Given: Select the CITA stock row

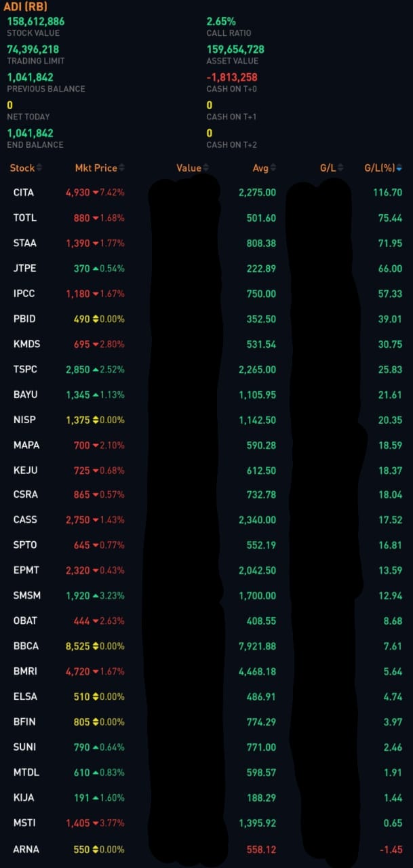Looking at the screenshot, I should coord(23,193).
